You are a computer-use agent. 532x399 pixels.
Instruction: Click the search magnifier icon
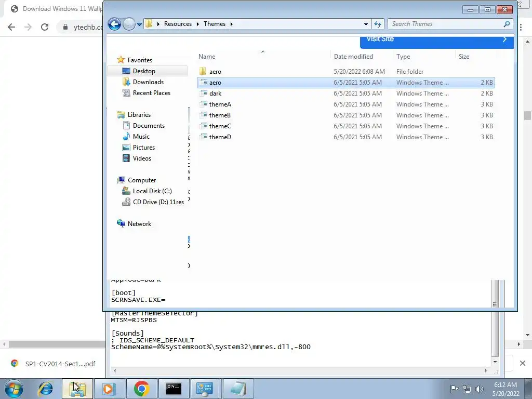coord(507,24)
